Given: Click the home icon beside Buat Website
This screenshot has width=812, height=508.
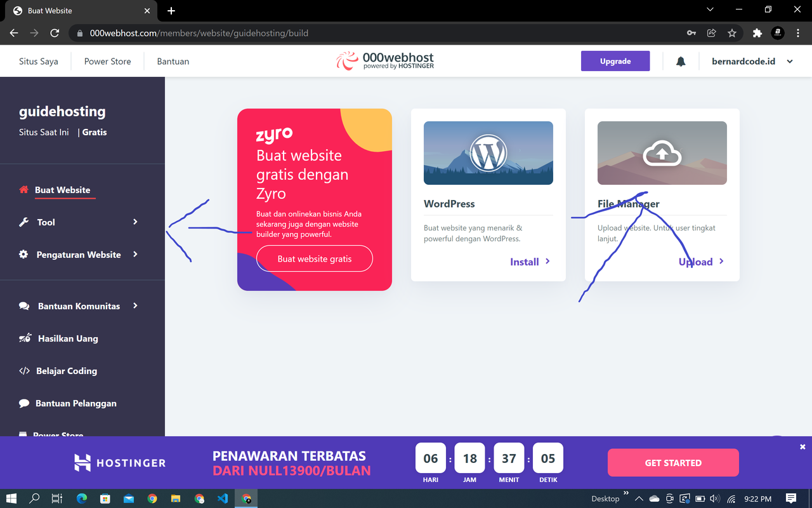Looking at the screenshot, I should tap(24, 190).
